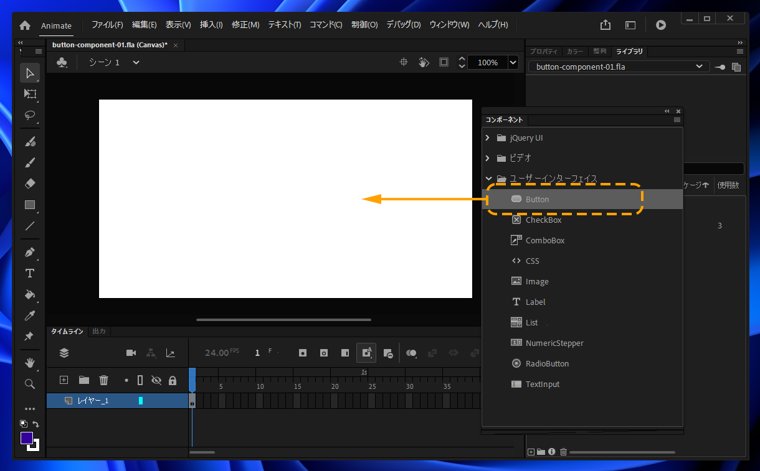Viewport: 760px width, 471px height.
Task: Select the Hand tool
Action: tap(30, 362)
